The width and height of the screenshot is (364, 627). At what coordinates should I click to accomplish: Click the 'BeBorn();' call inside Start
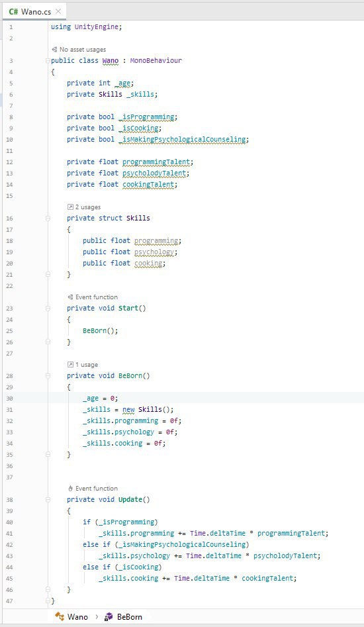coord(101,330)
